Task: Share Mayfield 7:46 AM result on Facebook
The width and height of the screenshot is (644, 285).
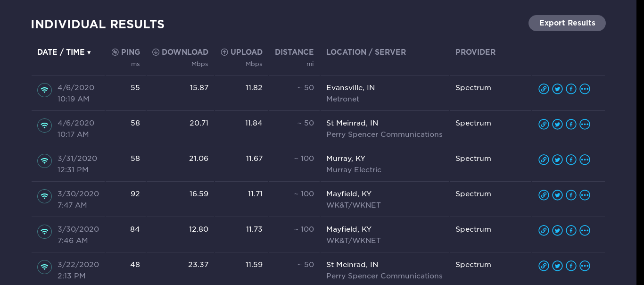Action: click(x=571, y=230)
